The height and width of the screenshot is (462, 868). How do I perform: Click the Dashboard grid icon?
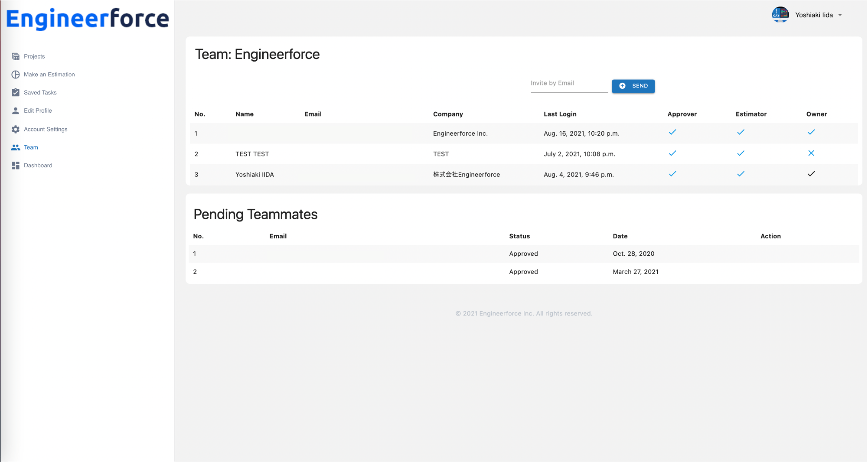[16, 166]
